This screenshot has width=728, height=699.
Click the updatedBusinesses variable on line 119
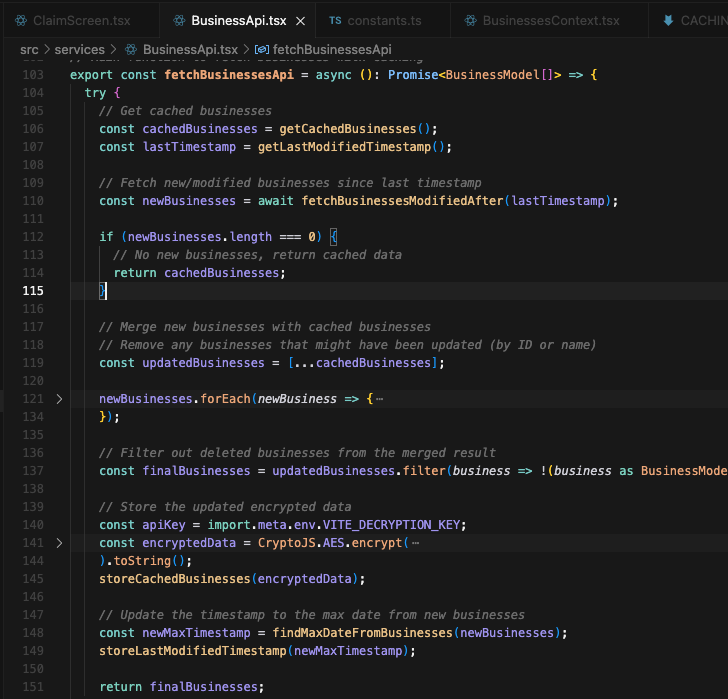click(x=203, y=362)
